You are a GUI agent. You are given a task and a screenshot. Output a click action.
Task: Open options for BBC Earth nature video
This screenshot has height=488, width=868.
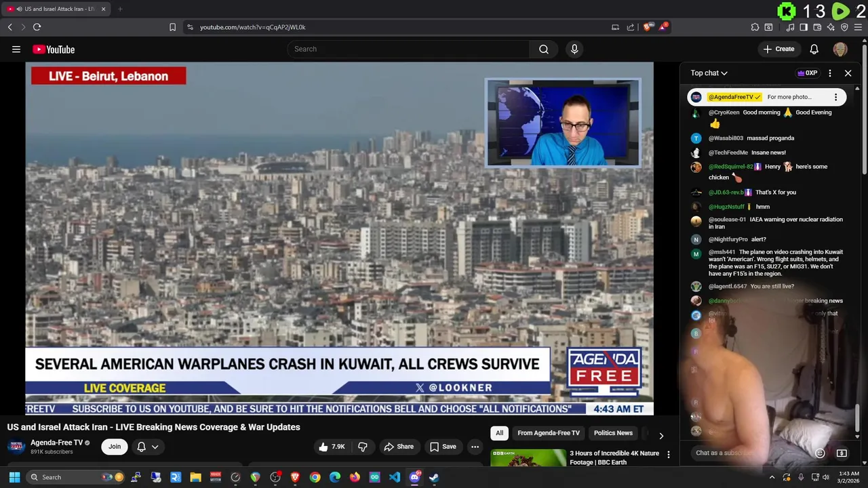pos(668,455)
